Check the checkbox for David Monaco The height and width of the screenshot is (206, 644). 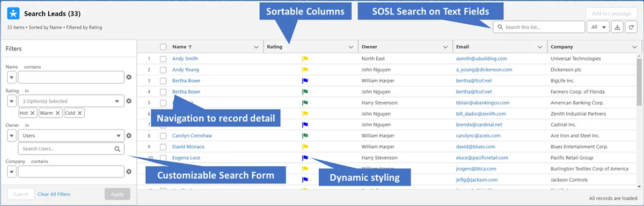163,147
